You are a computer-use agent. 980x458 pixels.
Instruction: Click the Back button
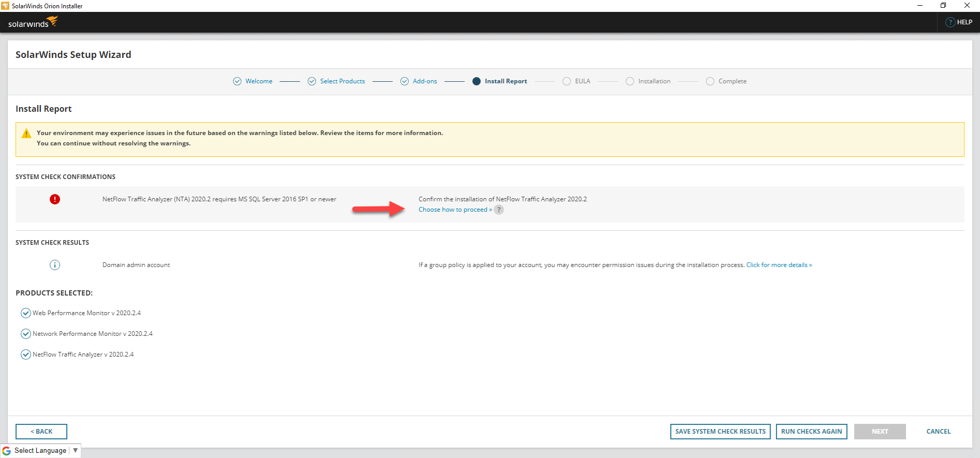coord(41,432)
